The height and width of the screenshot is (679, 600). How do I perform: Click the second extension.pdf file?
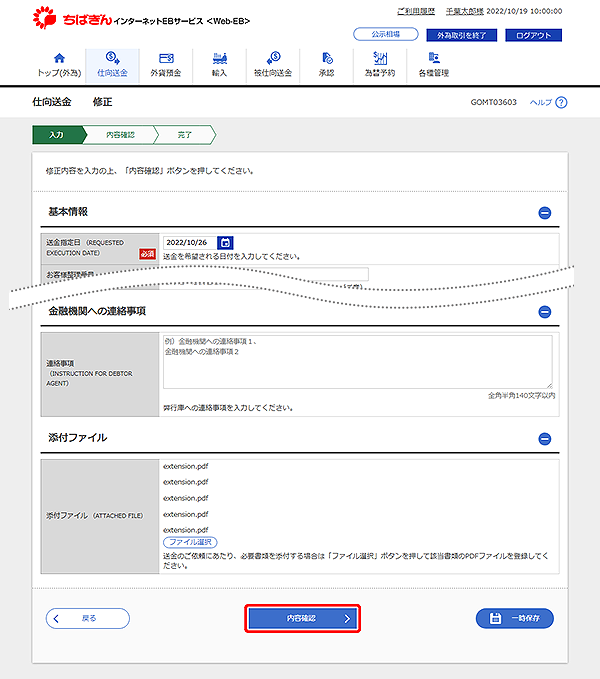click(186, 482)
